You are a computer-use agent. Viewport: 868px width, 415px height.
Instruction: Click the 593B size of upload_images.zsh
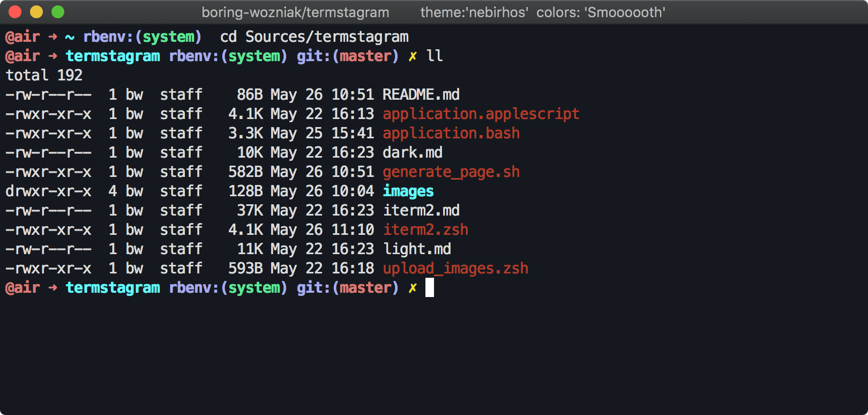coord(245,269)
